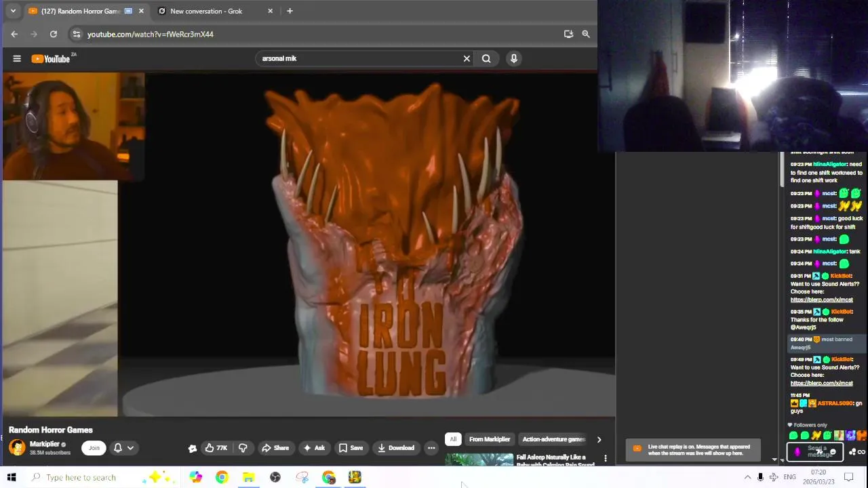This screenshot has width=868, height=488.
Task: Click KickBot username in Thanks for follow message
Action: point(841,312)
